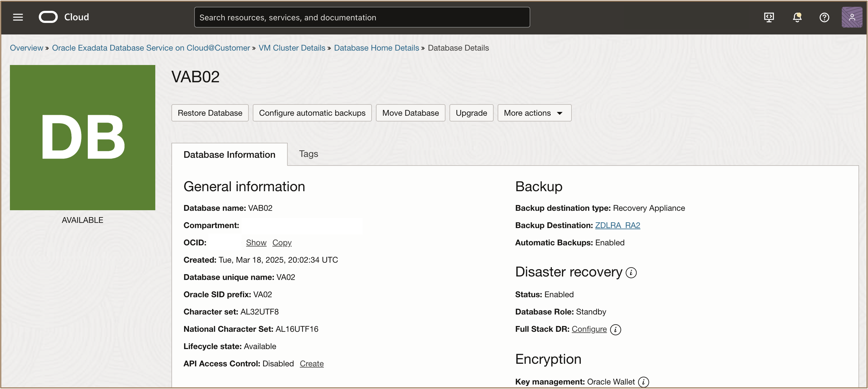Click the Upgrade button

(471, 113)
